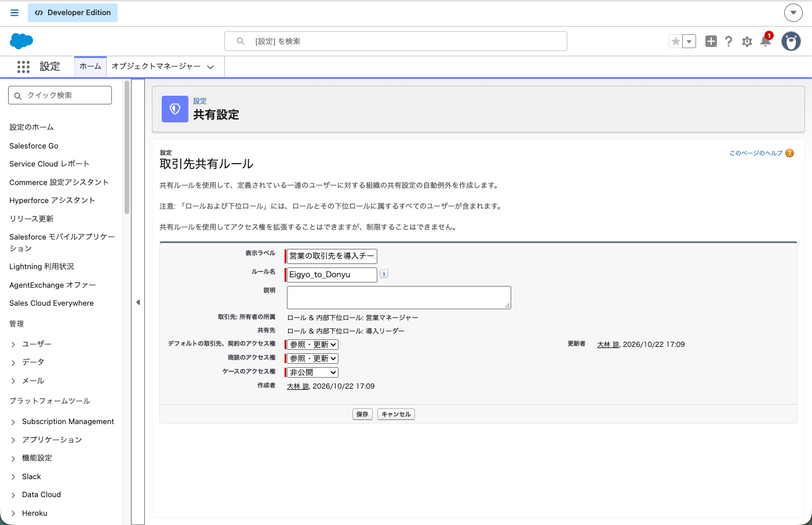This screenshot has height=525, width=812.
Task: Edit the 表示ラベル field
Action: [x=332, y=256]
